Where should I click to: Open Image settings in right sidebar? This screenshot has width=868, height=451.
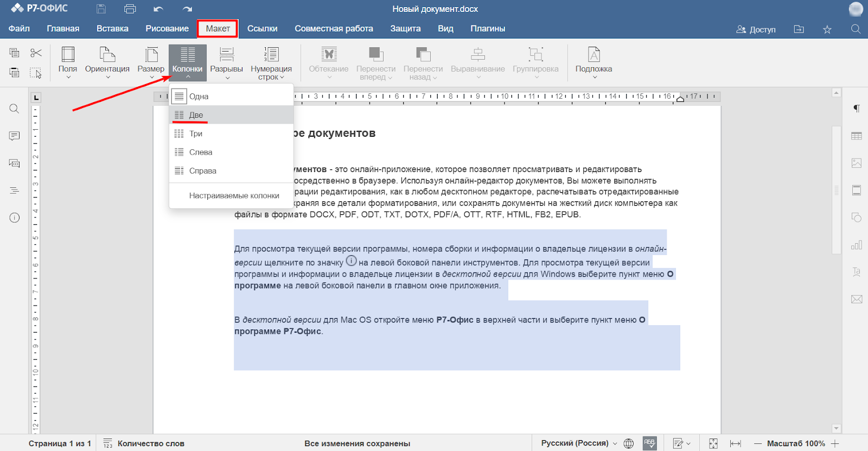click(x=857, y=163)
